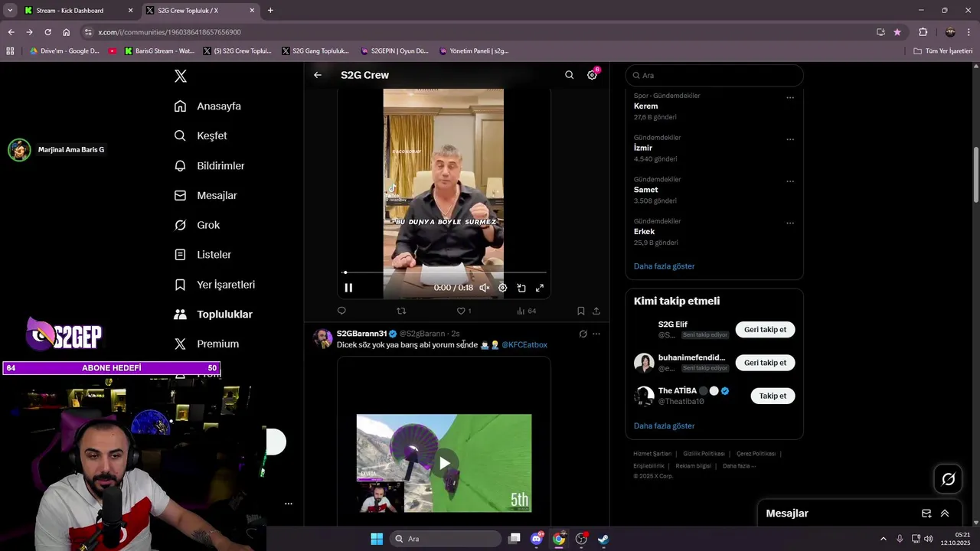Go back from S2G Crew community

click(318, 75)
